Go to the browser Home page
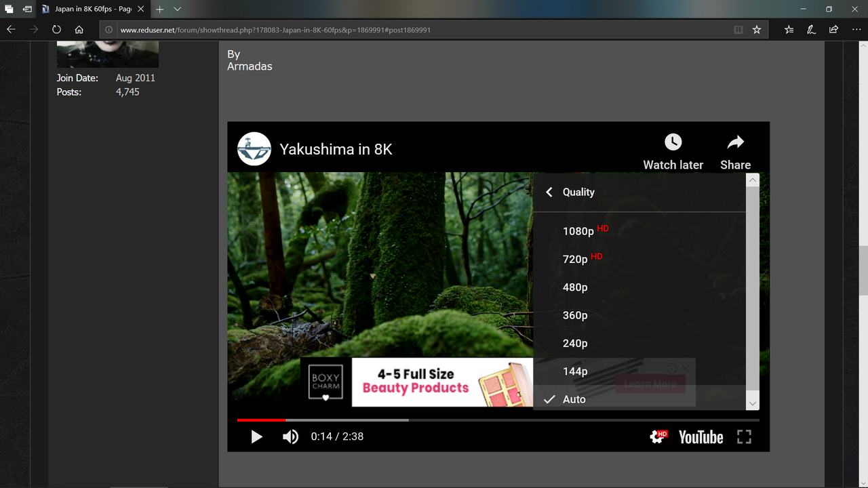The height and width of the screenshot is (488, 868). 79,30
